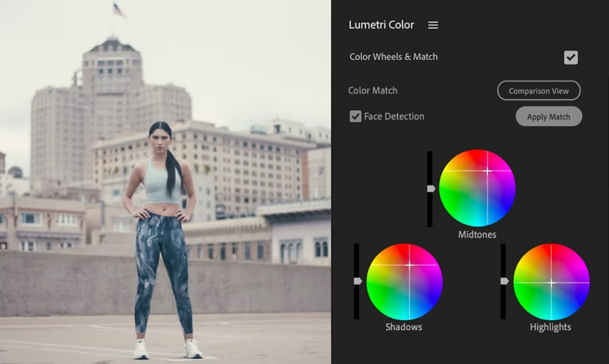
Task: Click the Shadows luminance slider handle
Action: [x=358, y=281]
